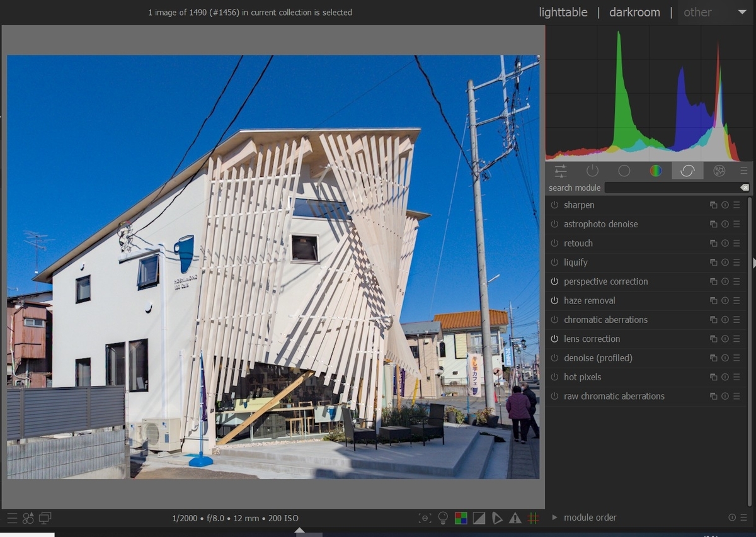Open module groups presets menu

(744, 171)
